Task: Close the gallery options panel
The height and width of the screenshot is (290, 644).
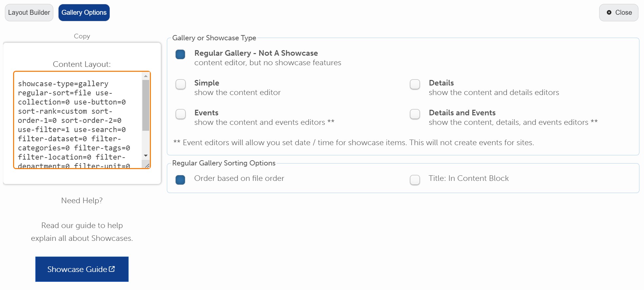Action: tap(618, 12)
